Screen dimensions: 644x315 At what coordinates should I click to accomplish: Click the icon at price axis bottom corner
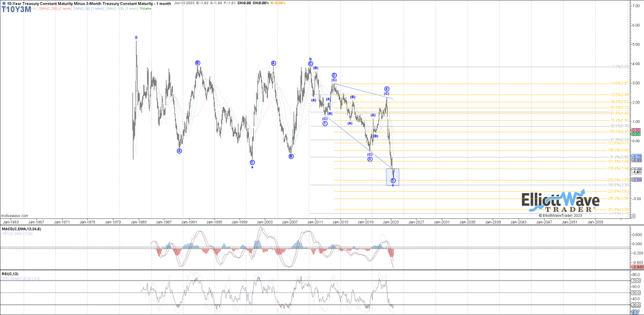coord(634,215)
